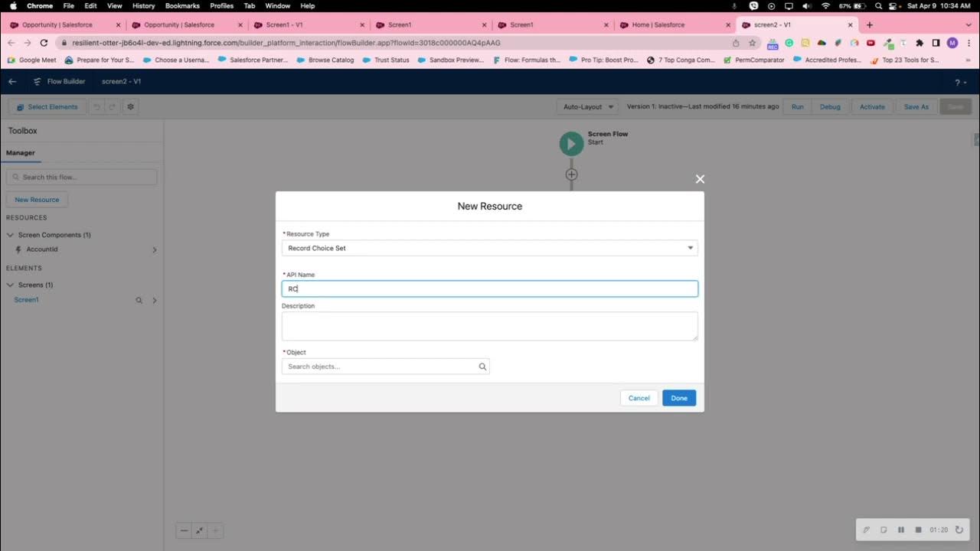Show more bookmarks overflow chevron
Image resolution: width=980 pixels, height=551 pixels.
(969, 60)
